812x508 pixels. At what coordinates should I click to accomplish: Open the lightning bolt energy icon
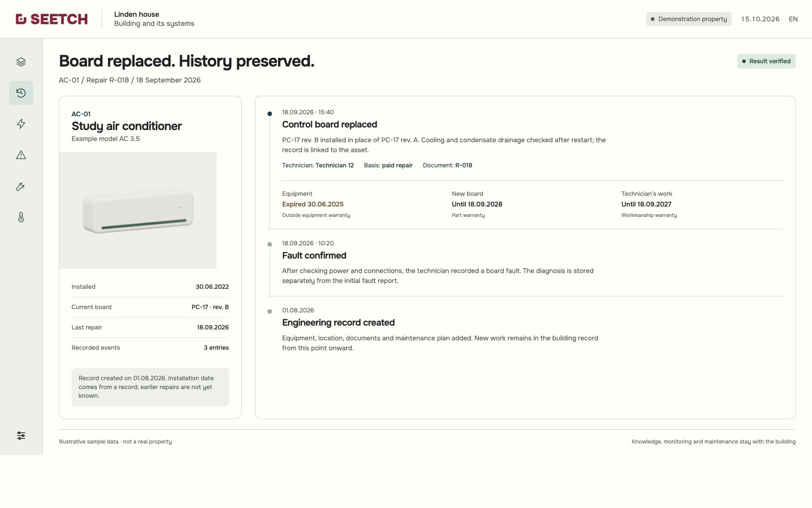click(x=21, y=124)
